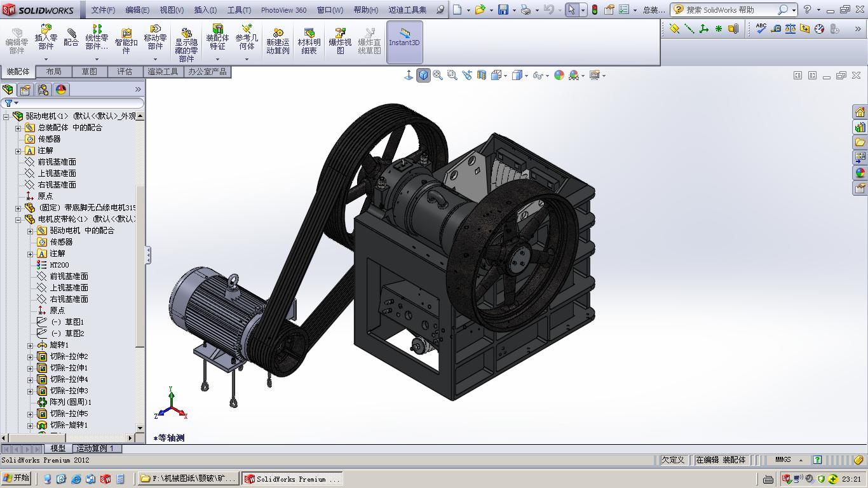
Task: Switch to the 运动算例 1 bottom tab
Action: (94, 449)
